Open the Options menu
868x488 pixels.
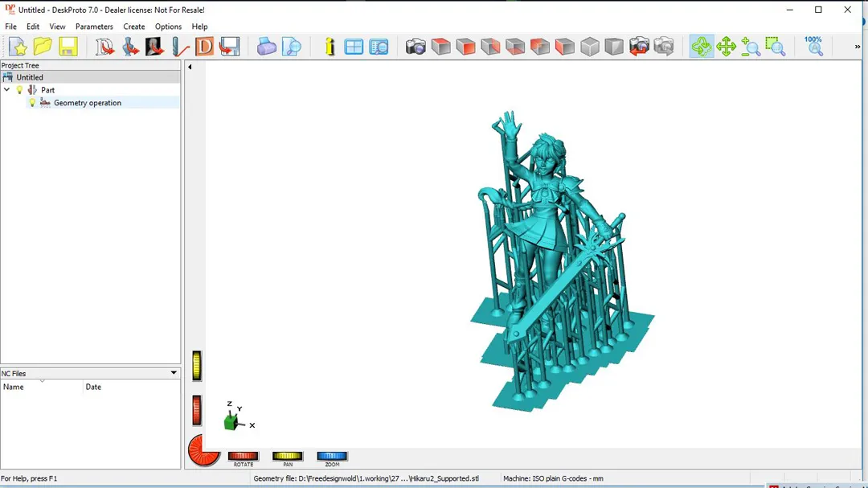[x=168, y=27]
